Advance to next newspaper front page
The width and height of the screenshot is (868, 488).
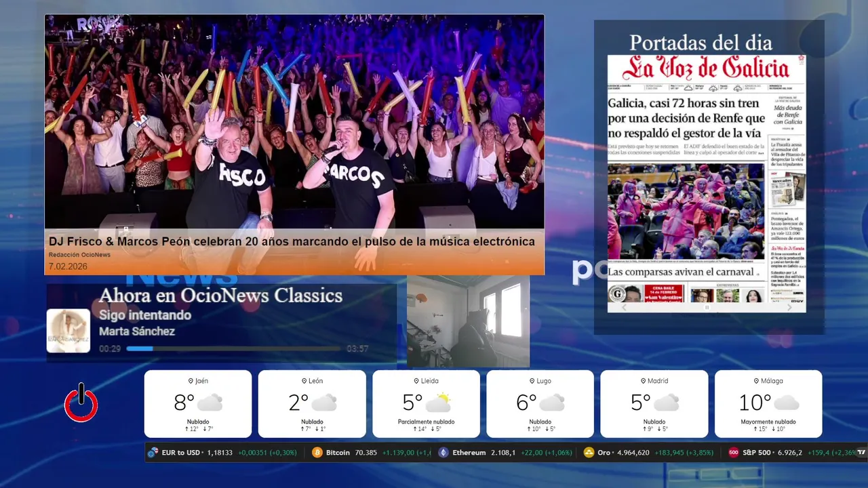tap(789, 308)
